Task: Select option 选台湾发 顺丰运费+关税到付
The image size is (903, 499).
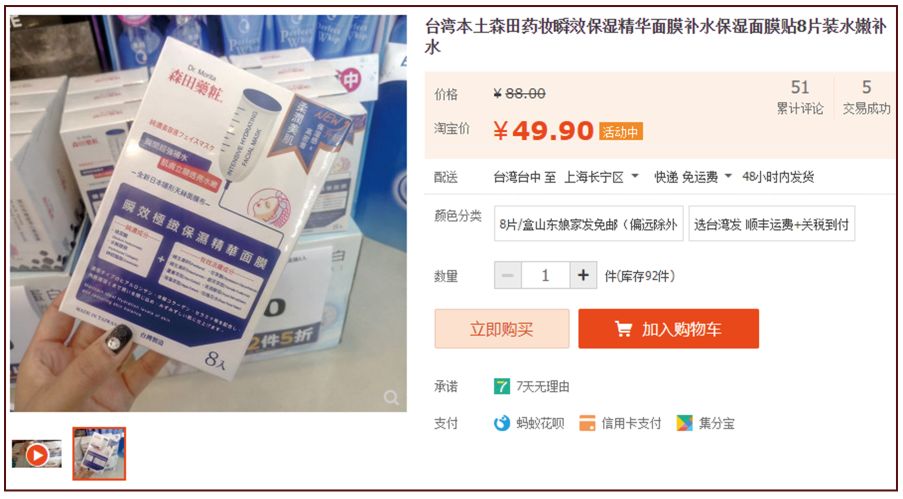Action: click(x=772, y=224)
